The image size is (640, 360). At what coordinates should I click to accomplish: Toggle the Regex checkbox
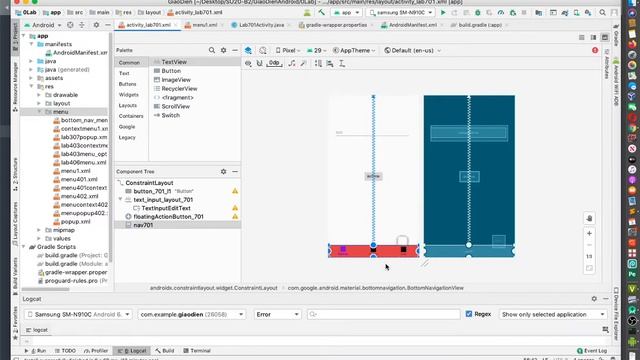pyautogui.click(x=469, y=314)
